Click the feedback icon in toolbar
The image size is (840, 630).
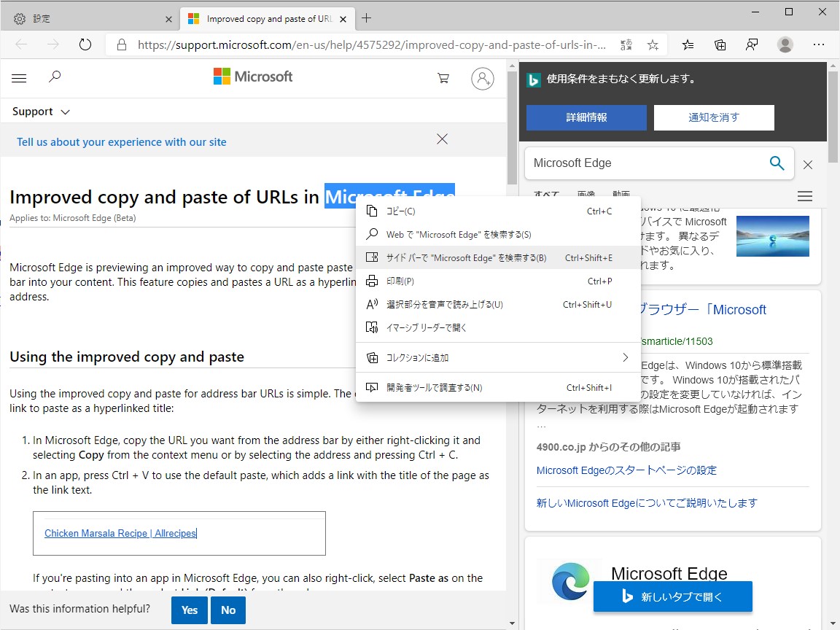click(752, 45)
